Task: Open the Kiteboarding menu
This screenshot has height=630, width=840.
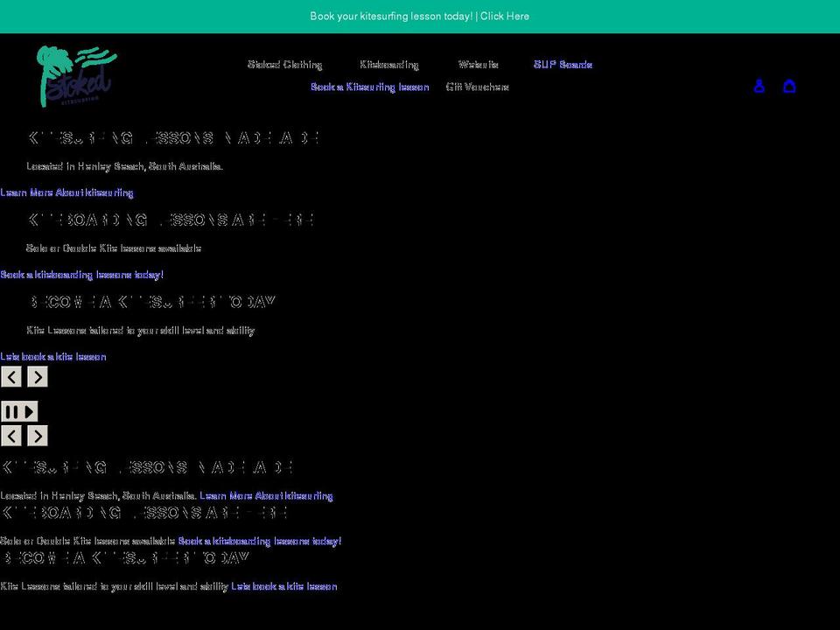Action: (x=389, y=64)
